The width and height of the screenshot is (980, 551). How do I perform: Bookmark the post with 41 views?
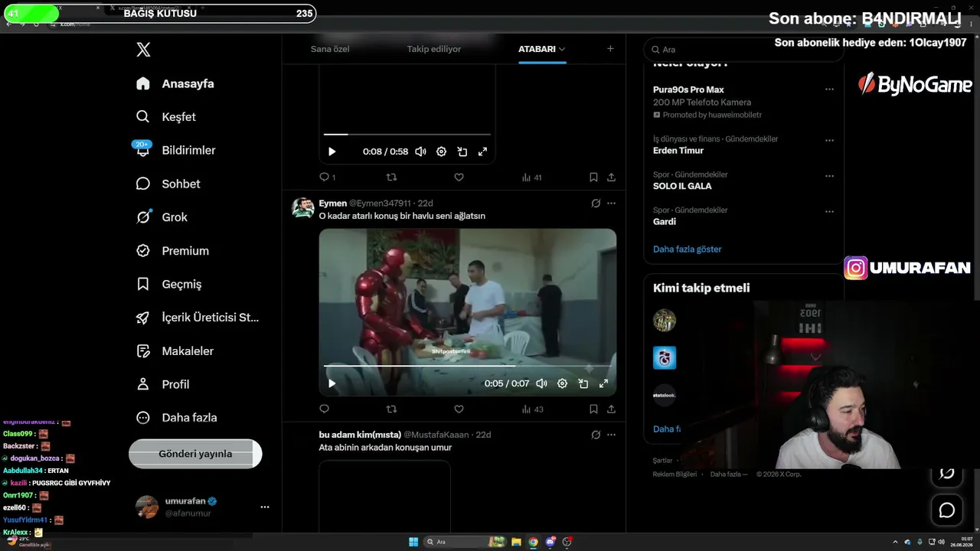click(593, 177)
